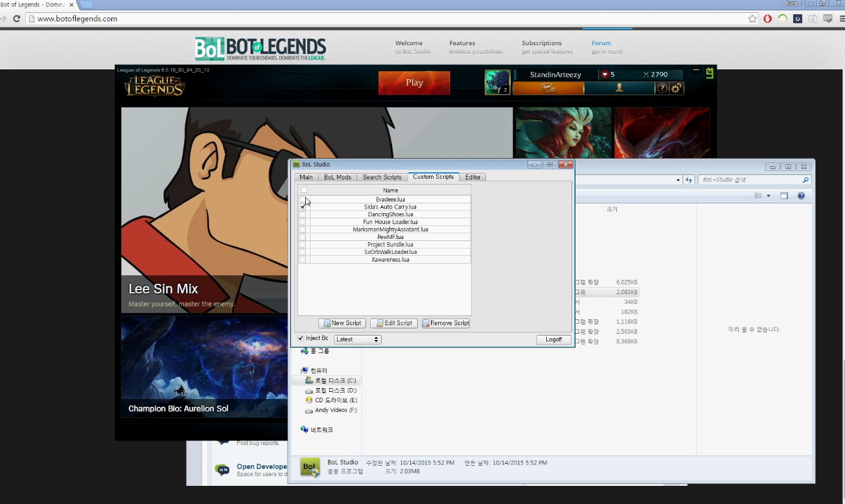Viewport: 845px width, 504px height.
Task: Click the BoL Studio file icon in details pane
Action: pyautogui.click(x=310, y=467)
